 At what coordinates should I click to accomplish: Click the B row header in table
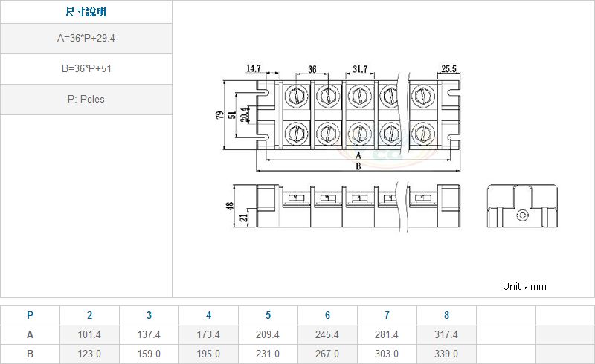[x=30, y=354]
